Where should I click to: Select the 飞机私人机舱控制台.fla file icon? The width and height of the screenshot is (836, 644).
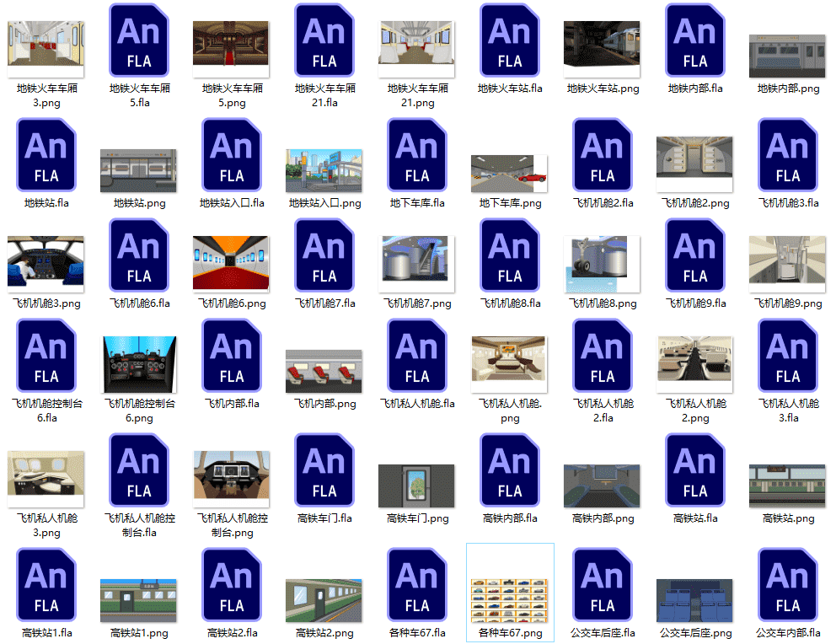click(139, 471)
